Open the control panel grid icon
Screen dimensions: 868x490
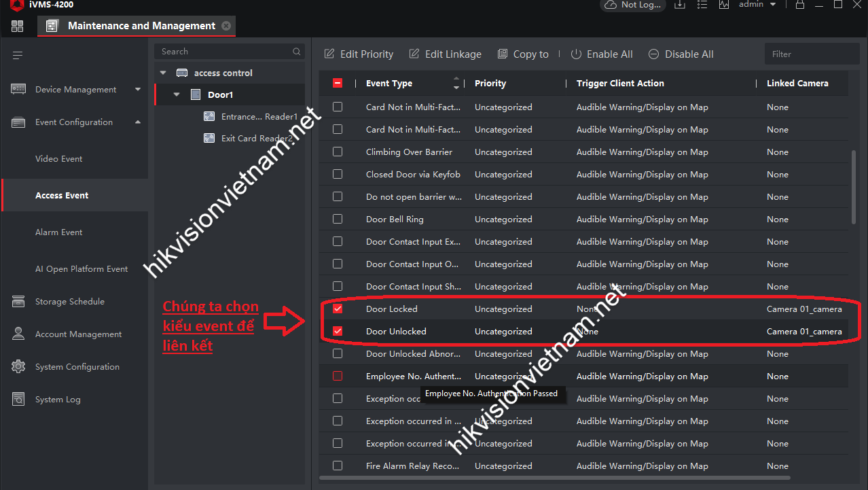pos(18,27)
